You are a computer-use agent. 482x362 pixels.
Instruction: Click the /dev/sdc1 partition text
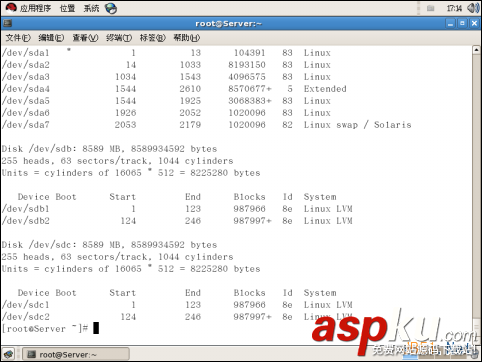point(26,305)
